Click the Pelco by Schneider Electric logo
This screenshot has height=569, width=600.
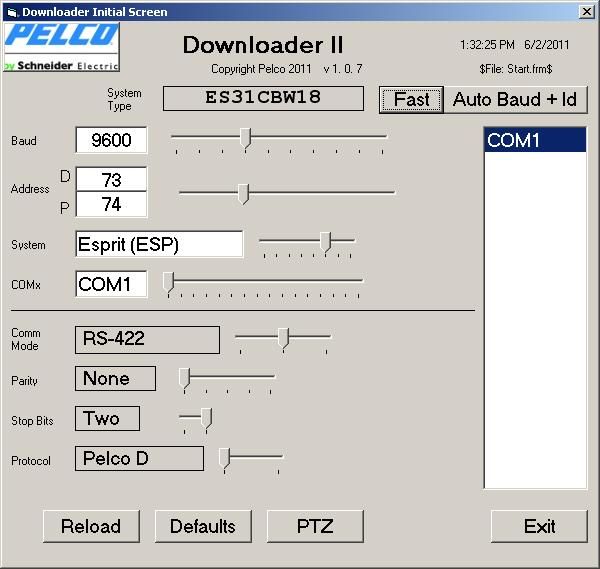[x=62, y=47]
